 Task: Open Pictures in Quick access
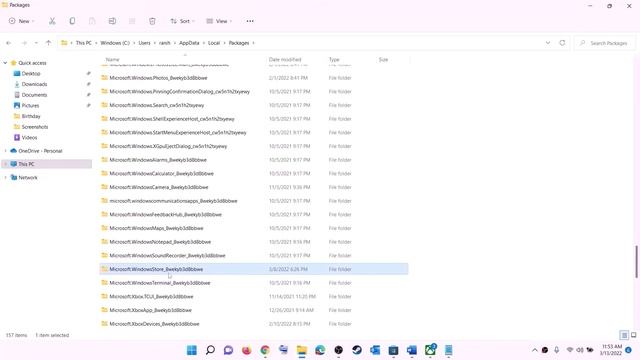tap(30, 105)
